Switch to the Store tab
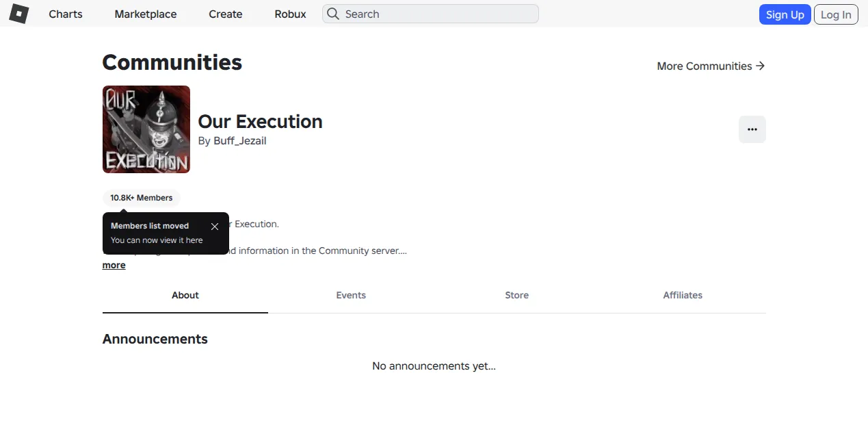 tap(516, 296)
